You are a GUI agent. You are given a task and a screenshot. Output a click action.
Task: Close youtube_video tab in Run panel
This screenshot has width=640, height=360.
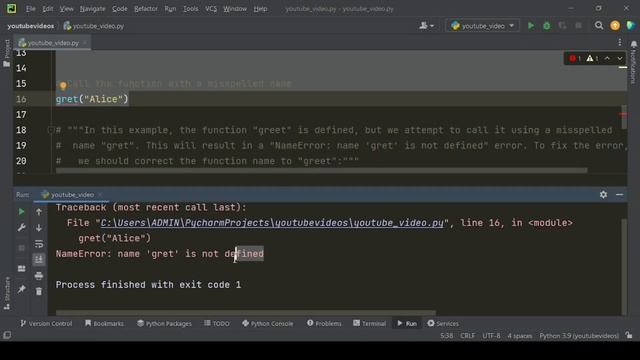[100, 195]
